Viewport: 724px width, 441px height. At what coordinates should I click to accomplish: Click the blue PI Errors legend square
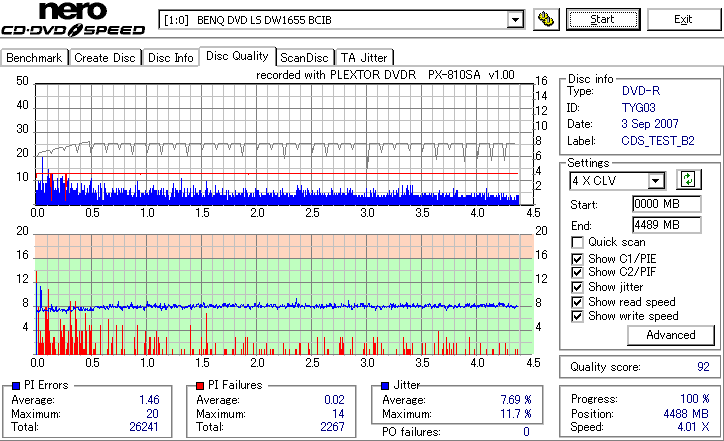[16, 386]
